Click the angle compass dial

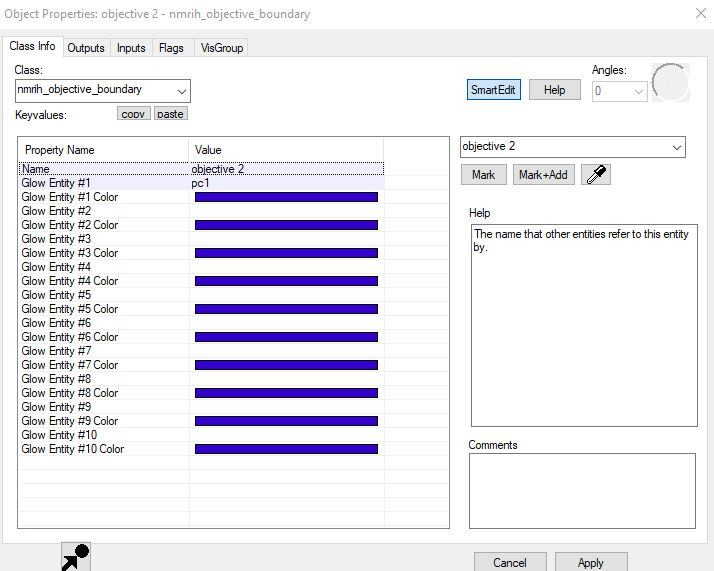[x=670, y=82]
